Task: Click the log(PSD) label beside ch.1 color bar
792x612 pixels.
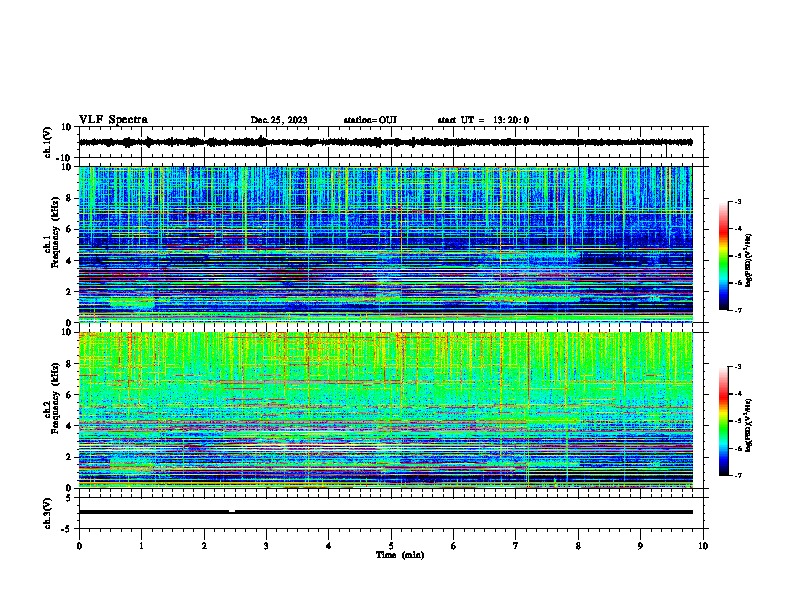Action: coord(748,261)
